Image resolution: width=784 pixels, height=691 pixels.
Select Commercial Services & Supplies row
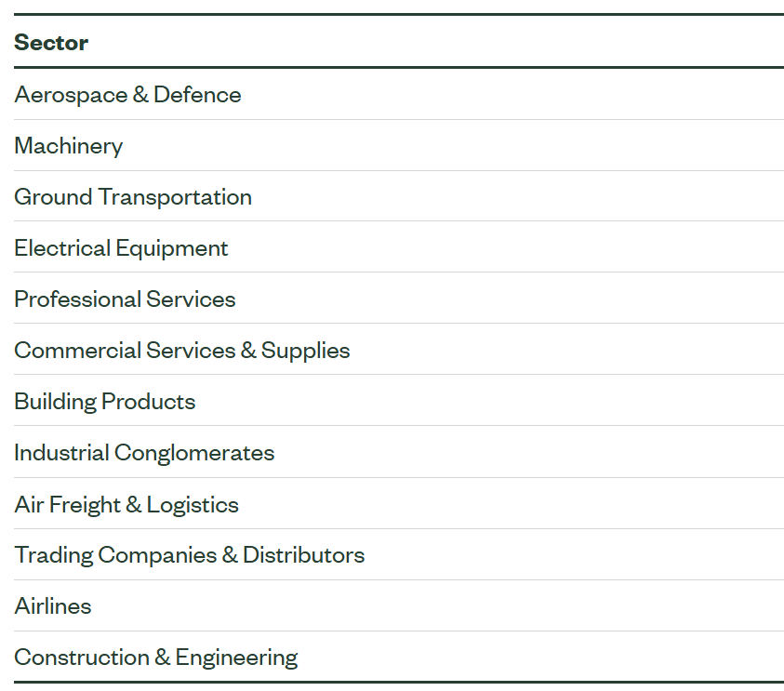point(398,350)
